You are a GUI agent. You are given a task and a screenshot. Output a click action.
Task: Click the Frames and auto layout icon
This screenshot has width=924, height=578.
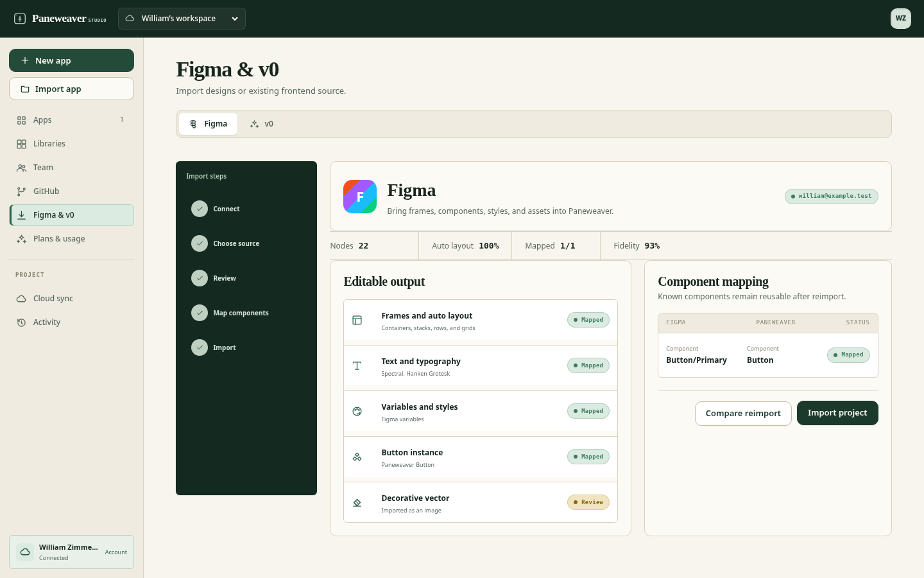coord(357,320)
